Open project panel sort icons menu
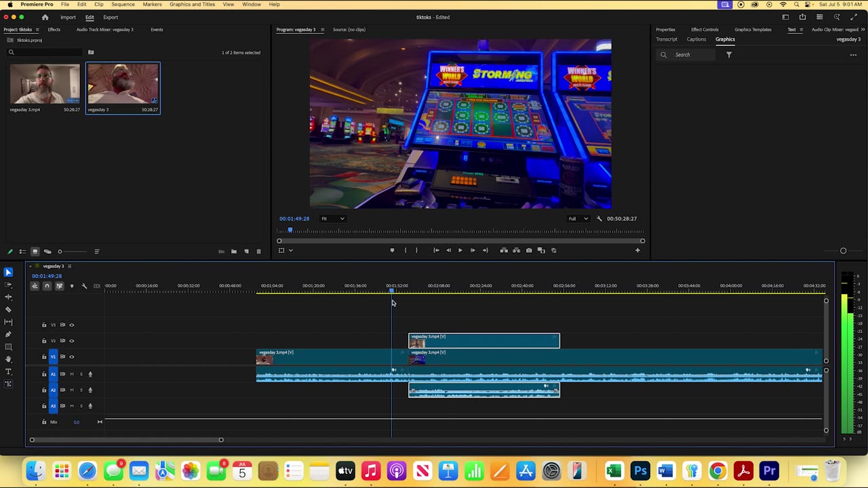The image size is (868, 488). [96, 251]
